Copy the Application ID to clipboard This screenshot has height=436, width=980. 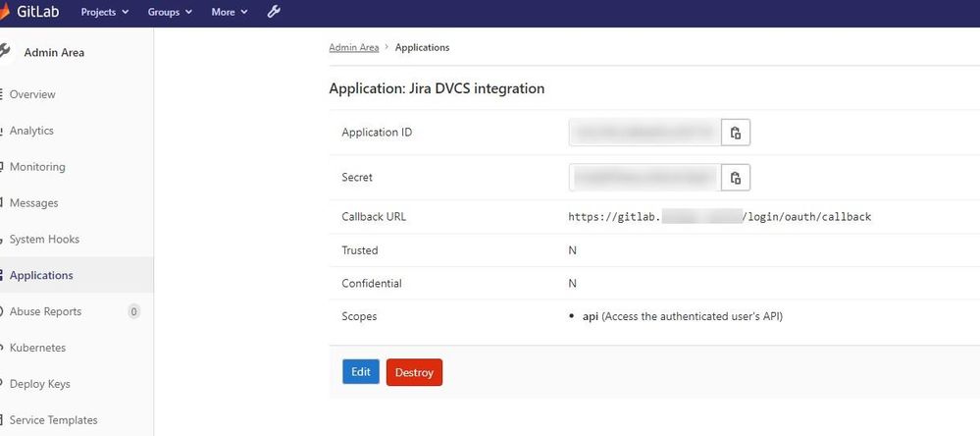(736, 133)
